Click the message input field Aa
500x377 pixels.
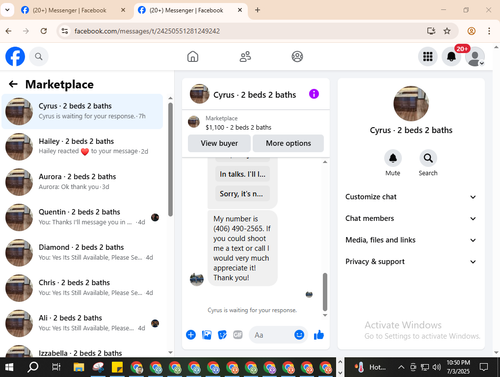[x=272, y=335]
